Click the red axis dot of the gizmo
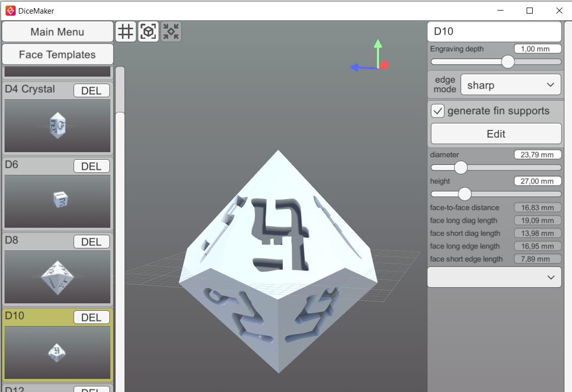Image resolution: width=572 pixels, height=392 pixels. click(x=384, y=66)
